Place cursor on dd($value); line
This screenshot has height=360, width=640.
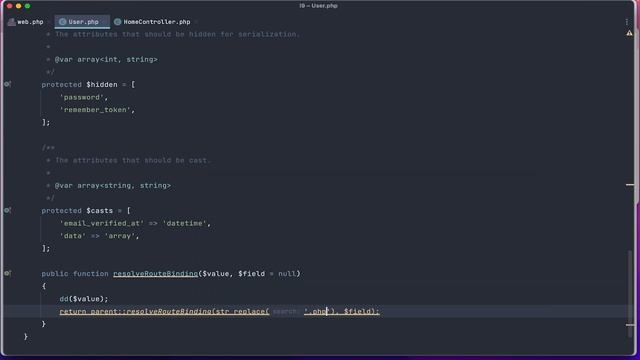click(84, 299)
